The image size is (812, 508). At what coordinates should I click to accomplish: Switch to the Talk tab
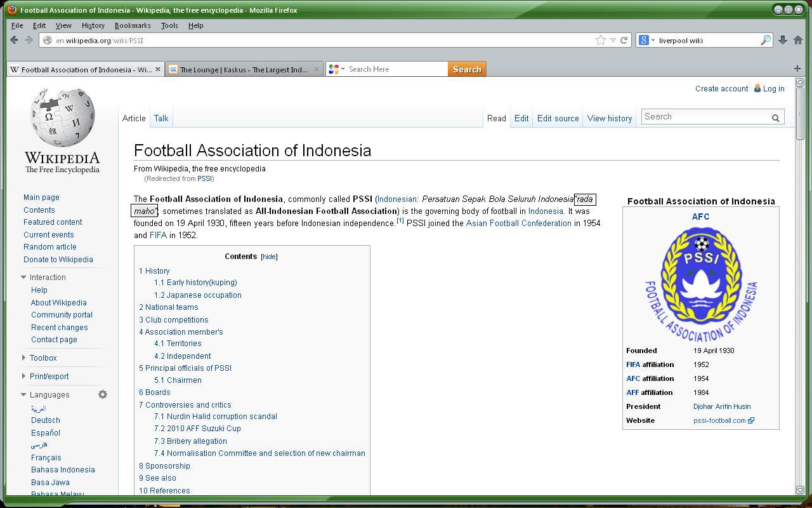click(x=161, y=118)
